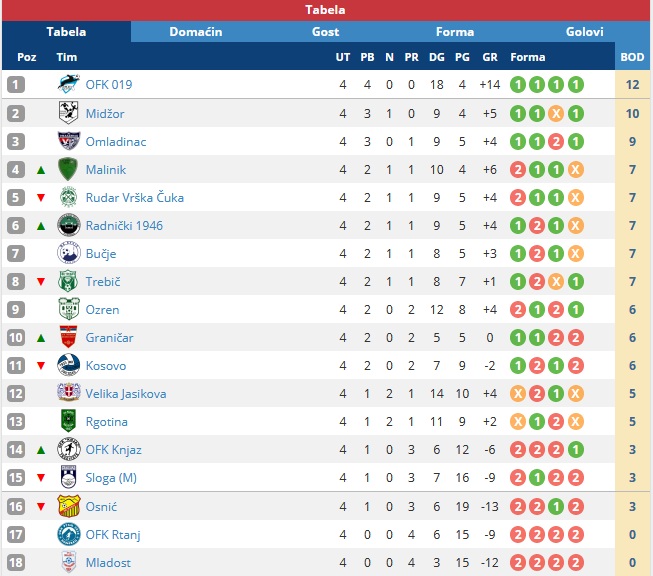Click the BOD column header
The image size is (653, 576).
pyautogui.click(x=632, y=57)
